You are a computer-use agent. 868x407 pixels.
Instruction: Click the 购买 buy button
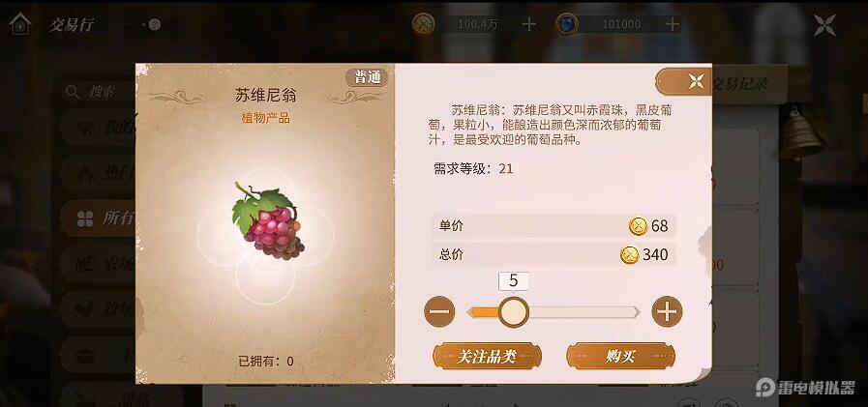(x=620, y=356)
